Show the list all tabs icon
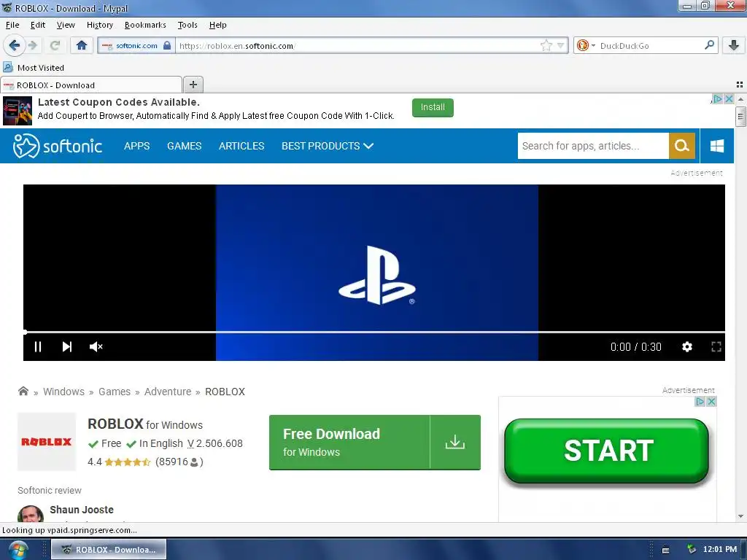747x560 pixels. click(x=740, y=85)
